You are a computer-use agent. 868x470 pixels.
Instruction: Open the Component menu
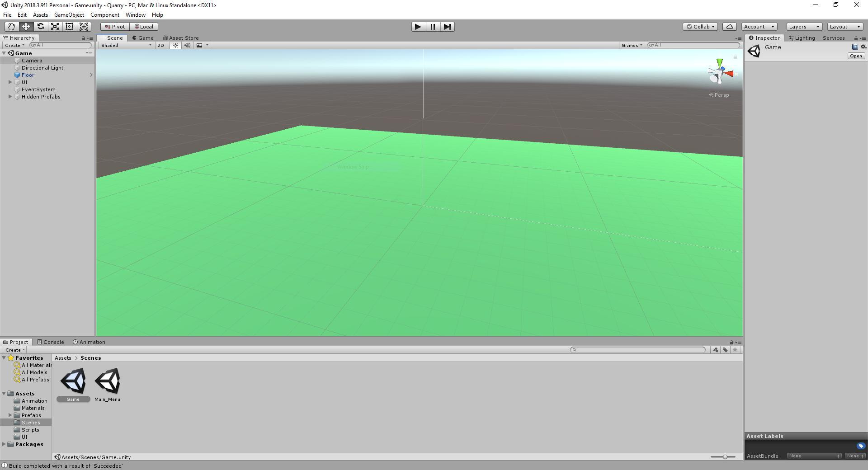click(105, 15)
